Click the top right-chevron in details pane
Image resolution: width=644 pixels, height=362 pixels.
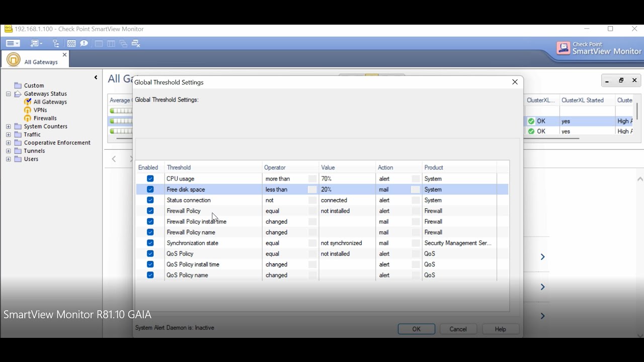[542, 257]
